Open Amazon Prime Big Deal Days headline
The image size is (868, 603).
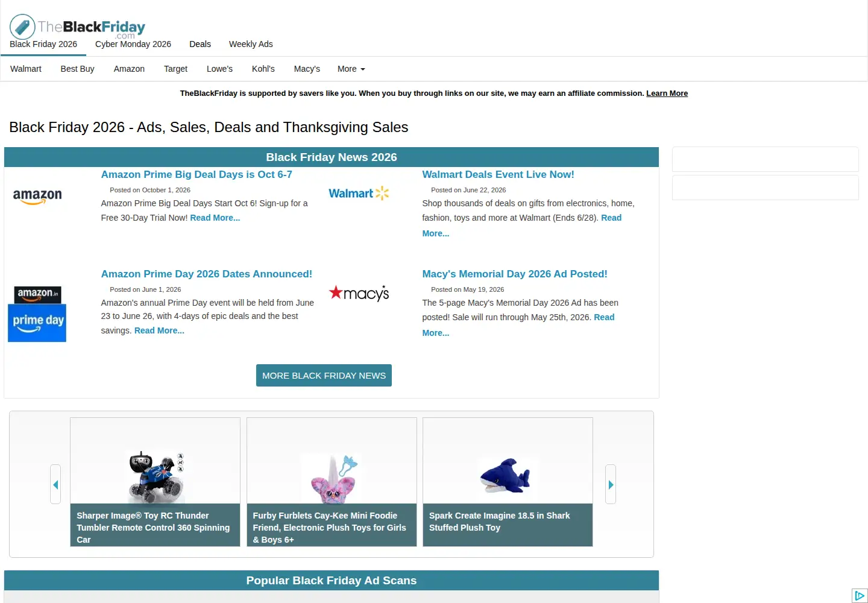pyautogui.click(x=197, y=174)
